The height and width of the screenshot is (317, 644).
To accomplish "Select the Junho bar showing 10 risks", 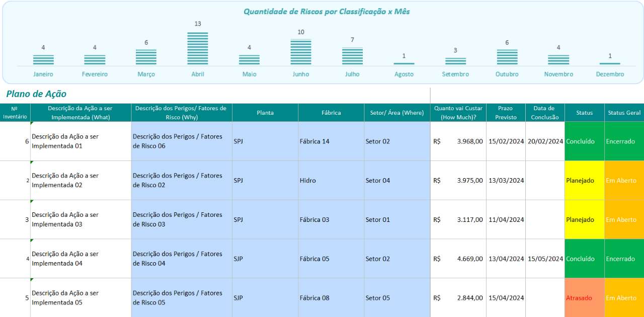I will (x=301, y=52).
